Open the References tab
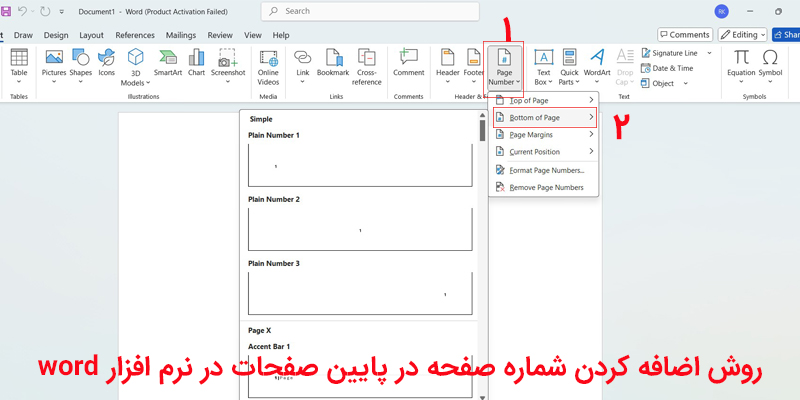The image size is (800, 400). point(135,35)
